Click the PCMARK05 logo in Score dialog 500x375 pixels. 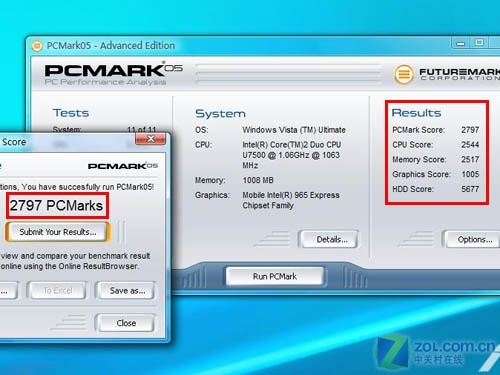pyautogui.click(x=123, y=166)
